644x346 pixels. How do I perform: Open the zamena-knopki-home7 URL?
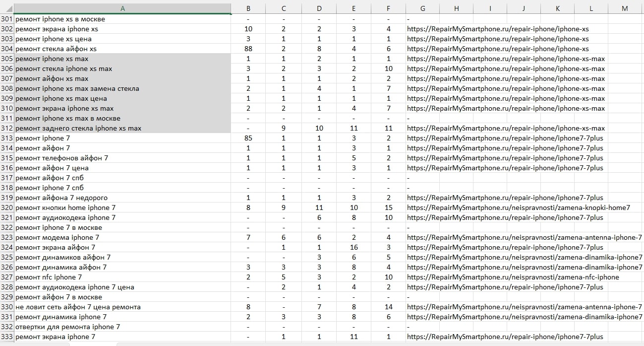coord(519,208)
